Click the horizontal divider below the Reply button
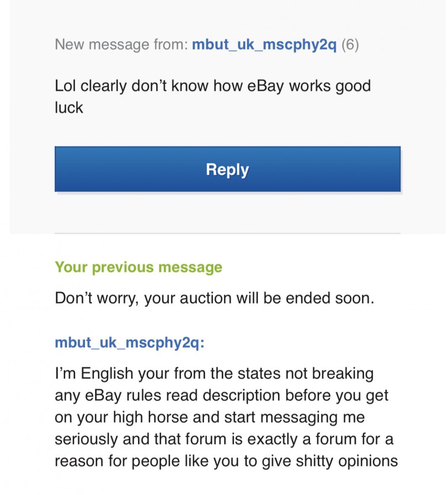The image size is (448, 495). 227,233
